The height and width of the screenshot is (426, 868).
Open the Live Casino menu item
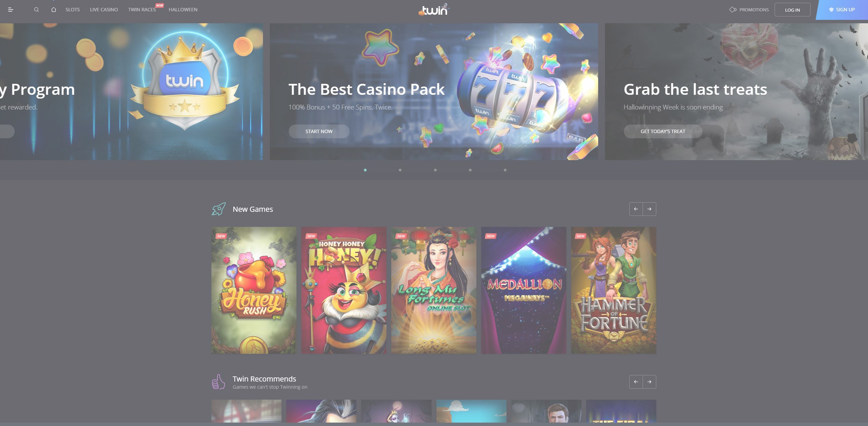pos(104,10)
